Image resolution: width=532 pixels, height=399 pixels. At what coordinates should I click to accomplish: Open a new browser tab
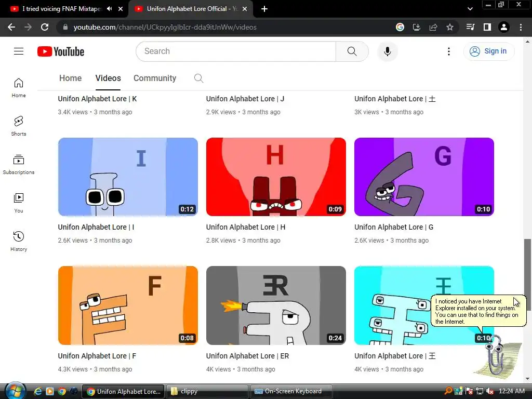pyautogui.click(x=264, y=9)
